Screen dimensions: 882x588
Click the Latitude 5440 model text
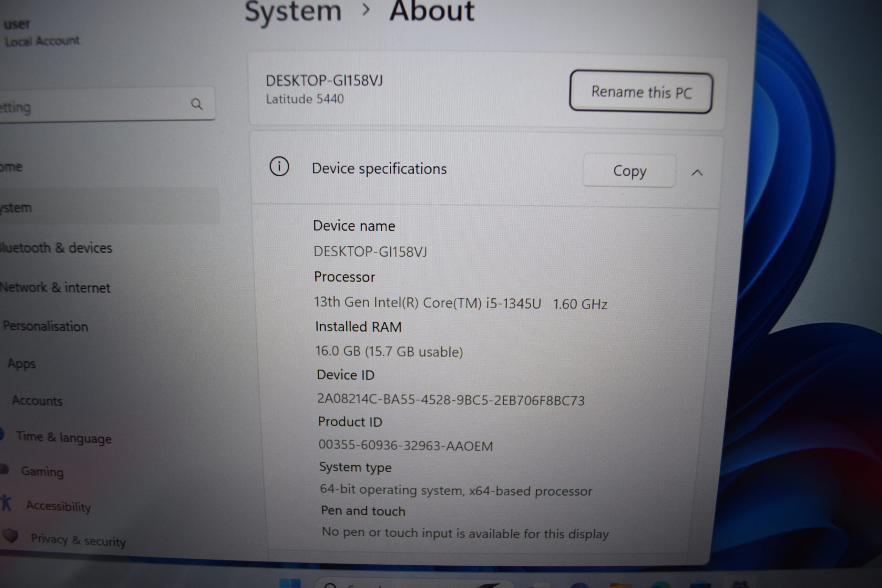pyautogui.click(x=305, y=99)
